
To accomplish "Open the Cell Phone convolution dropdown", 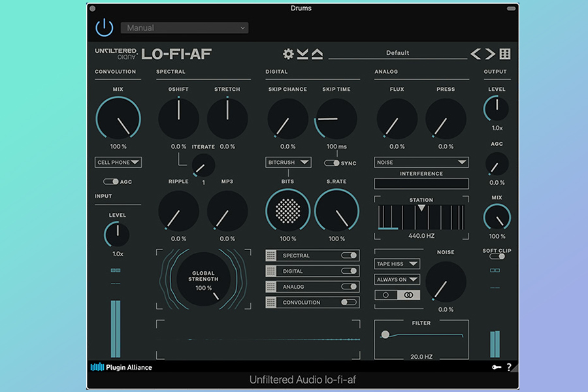I will point(118,163).
